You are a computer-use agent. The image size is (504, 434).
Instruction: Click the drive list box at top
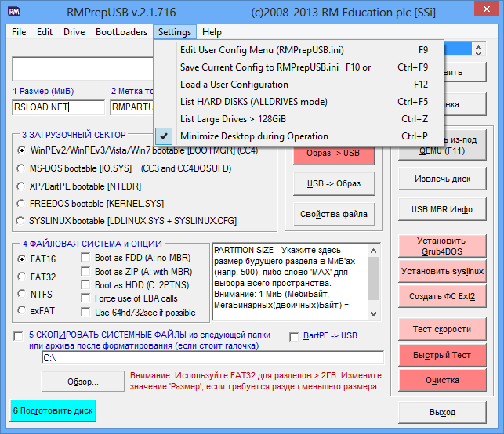(x=83, y=69)
